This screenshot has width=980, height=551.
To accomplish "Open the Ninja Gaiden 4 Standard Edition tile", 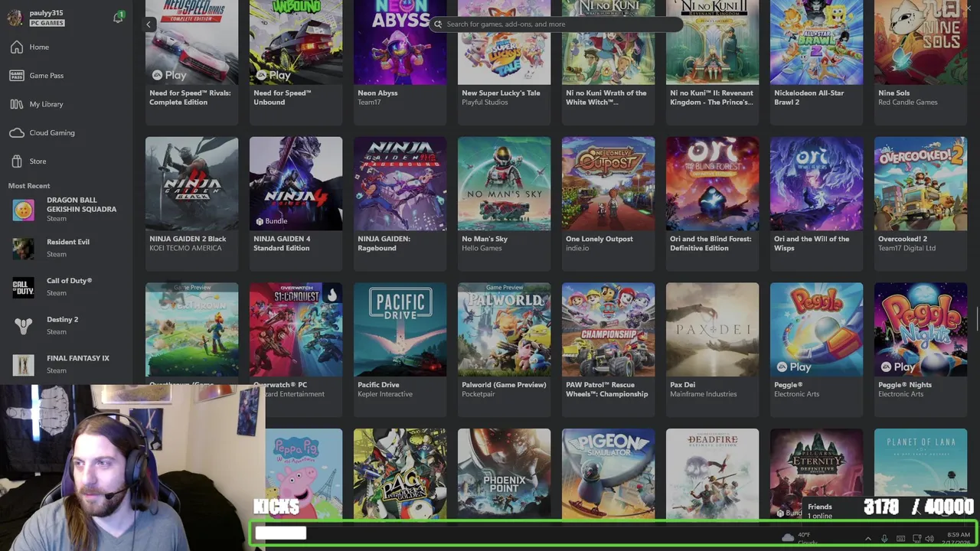I will click(x=296, y=203).
